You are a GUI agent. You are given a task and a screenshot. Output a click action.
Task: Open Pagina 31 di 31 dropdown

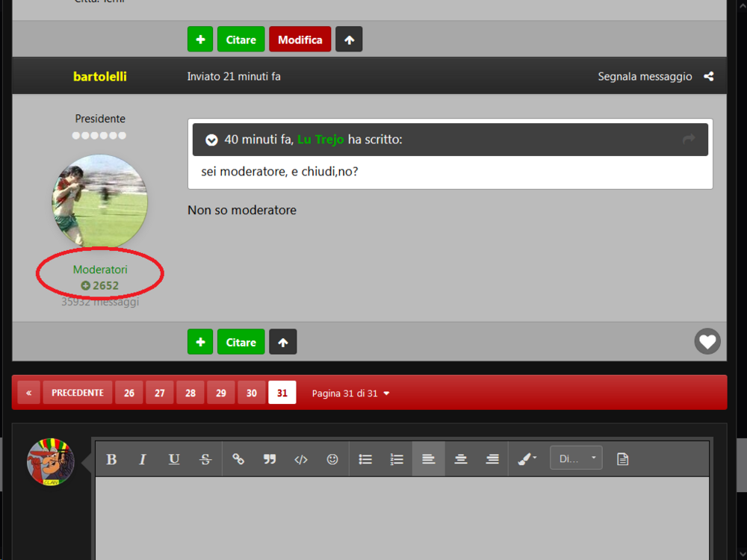click(x=350, y=393)
